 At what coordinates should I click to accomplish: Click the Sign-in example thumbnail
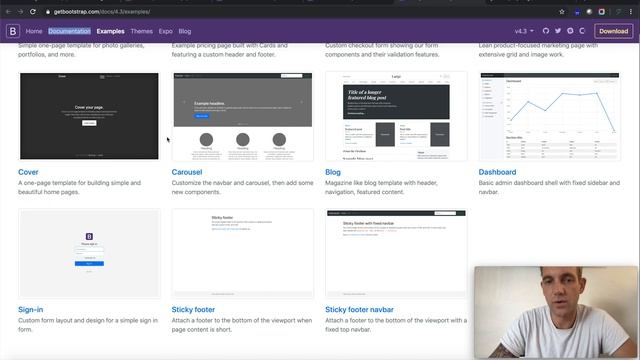pyautogui.click(x=89, y=253)
